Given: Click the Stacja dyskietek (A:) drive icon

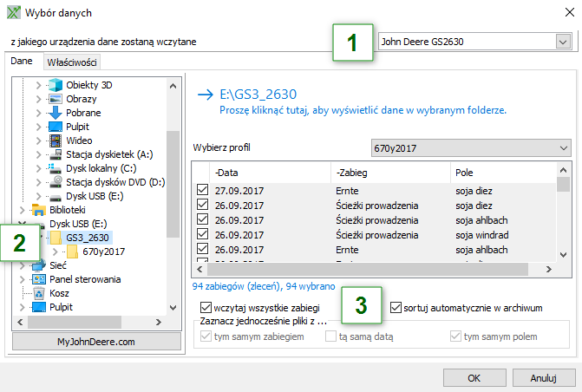Looking at the screenshot, I should tap(56, 154).
